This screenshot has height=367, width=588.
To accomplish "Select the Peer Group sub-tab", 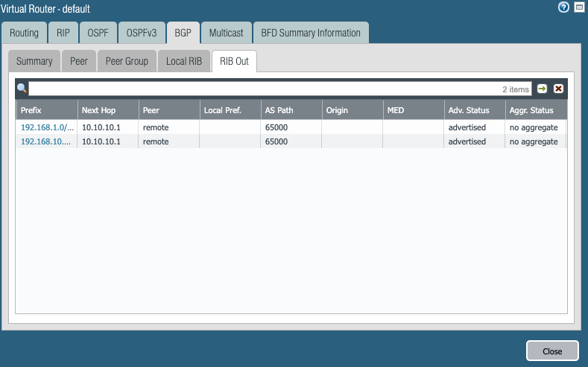I will (127, 61).
